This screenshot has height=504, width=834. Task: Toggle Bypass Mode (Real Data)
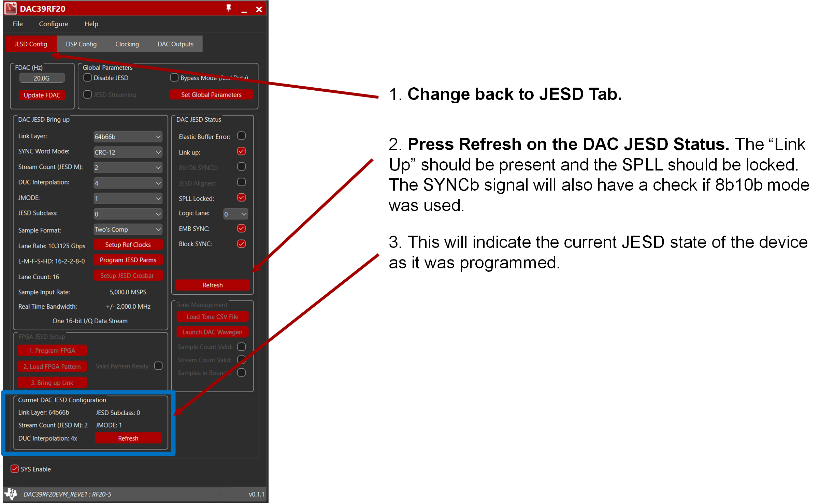pyautogui.click(x=174, y=77)
